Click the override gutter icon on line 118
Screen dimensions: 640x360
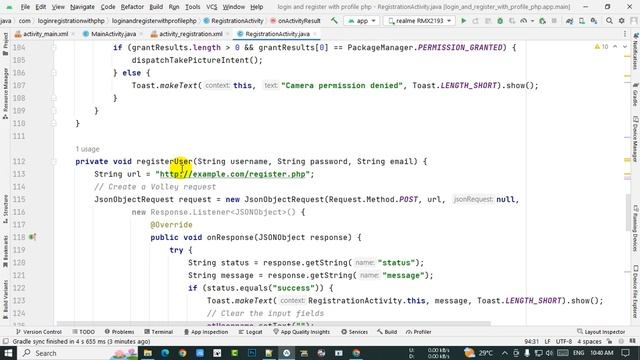coord(32,237)
